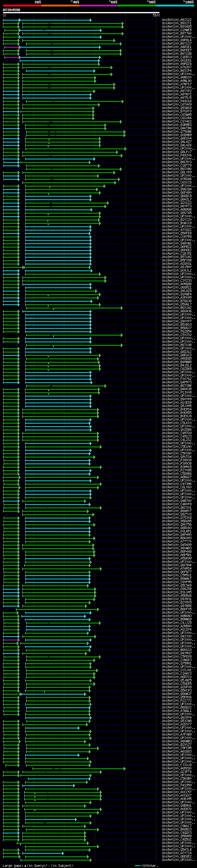Click hit label UniRef100_C1BJM1
Screen dimensions: 197x868
click(x=177, y=253)
